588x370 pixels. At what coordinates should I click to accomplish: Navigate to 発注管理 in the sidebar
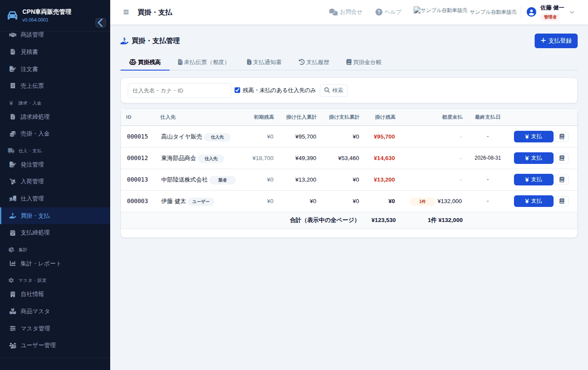tap(55, 164)
